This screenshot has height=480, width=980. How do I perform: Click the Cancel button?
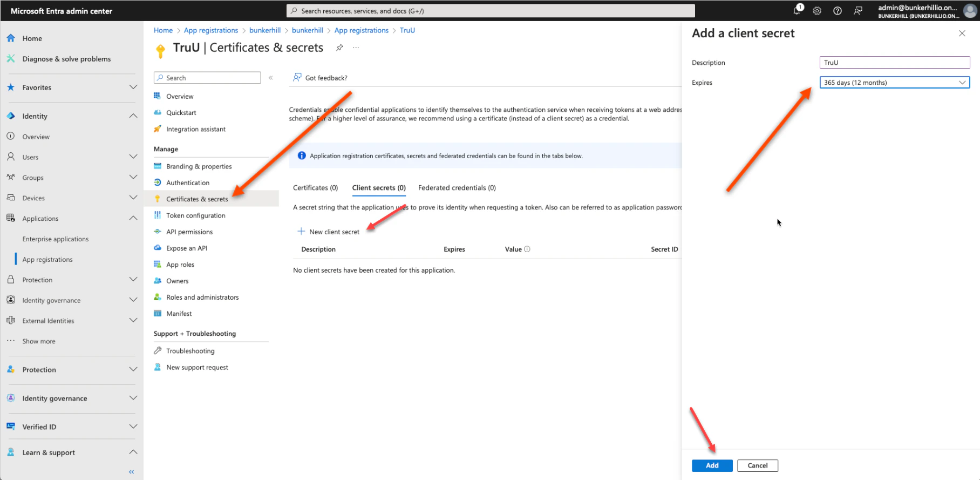point(758,465)
